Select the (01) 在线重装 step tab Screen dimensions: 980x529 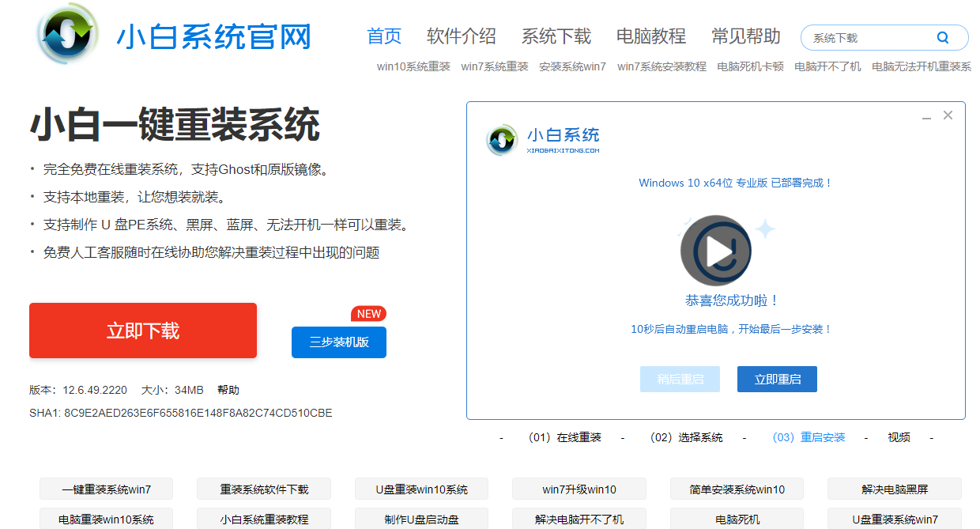(x=564, y=437)
